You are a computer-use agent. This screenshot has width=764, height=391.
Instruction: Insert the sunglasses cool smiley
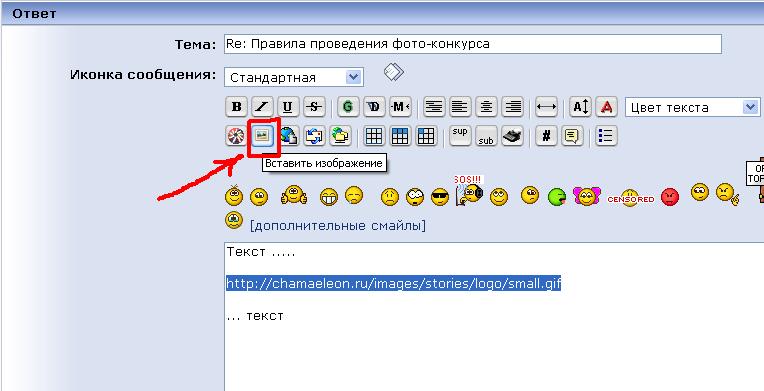coord(440,197)
